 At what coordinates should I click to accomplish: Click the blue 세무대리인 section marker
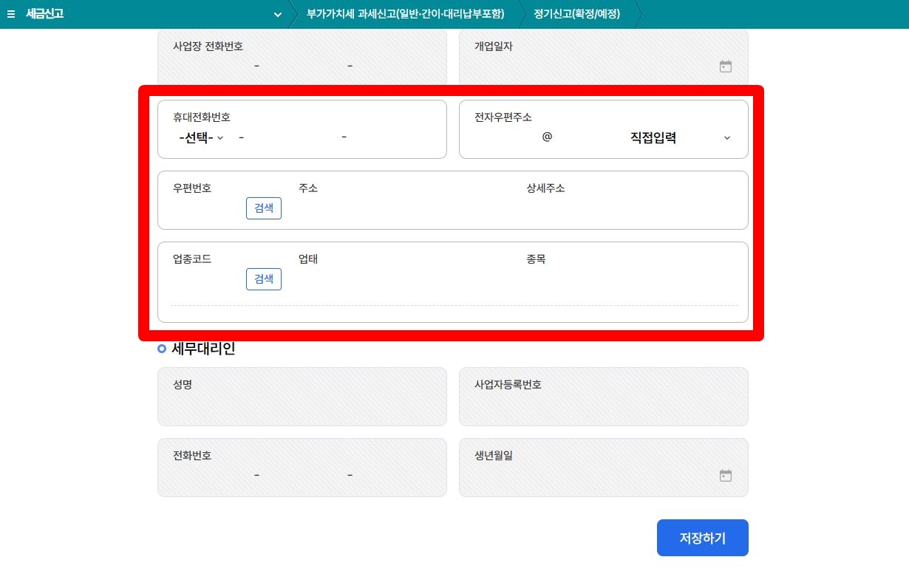pyautogui.click(x=161, y=349)
